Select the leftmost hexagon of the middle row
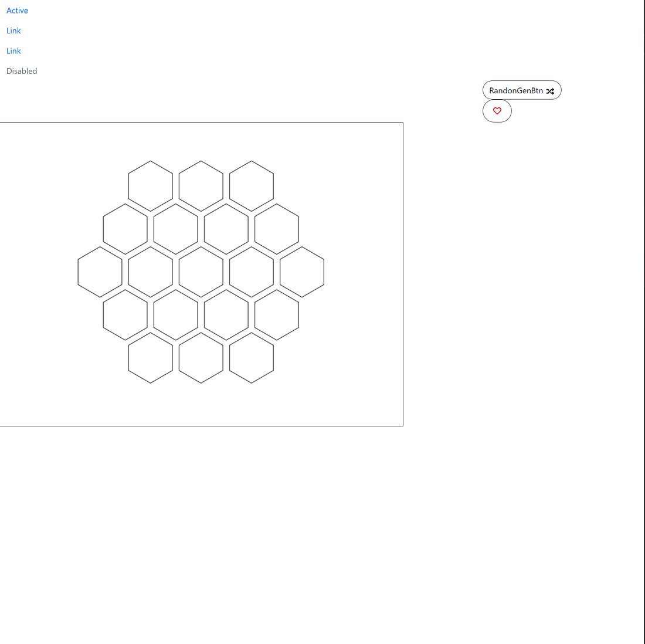Image resolution: width=645 pixels, height=644 pixels. click(x=99, y=272)
